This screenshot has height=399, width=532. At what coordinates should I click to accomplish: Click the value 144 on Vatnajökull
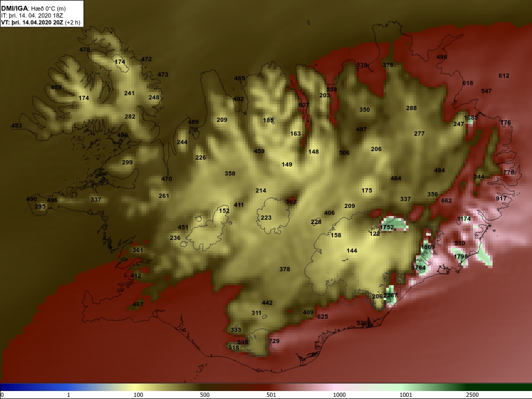click(352, 251)
